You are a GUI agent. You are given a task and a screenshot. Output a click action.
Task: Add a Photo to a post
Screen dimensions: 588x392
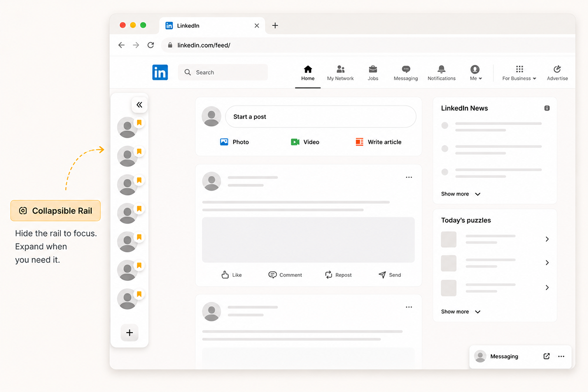234,142
